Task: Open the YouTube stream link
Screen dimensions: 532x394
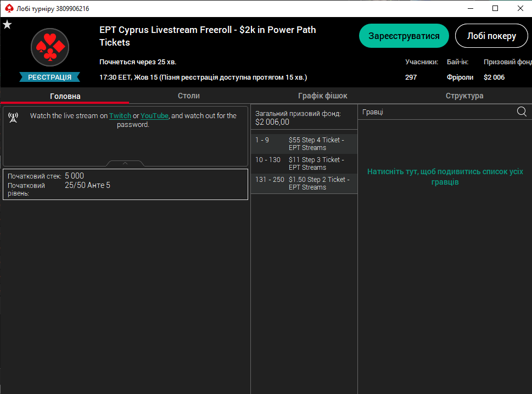Action: (154, 116)
